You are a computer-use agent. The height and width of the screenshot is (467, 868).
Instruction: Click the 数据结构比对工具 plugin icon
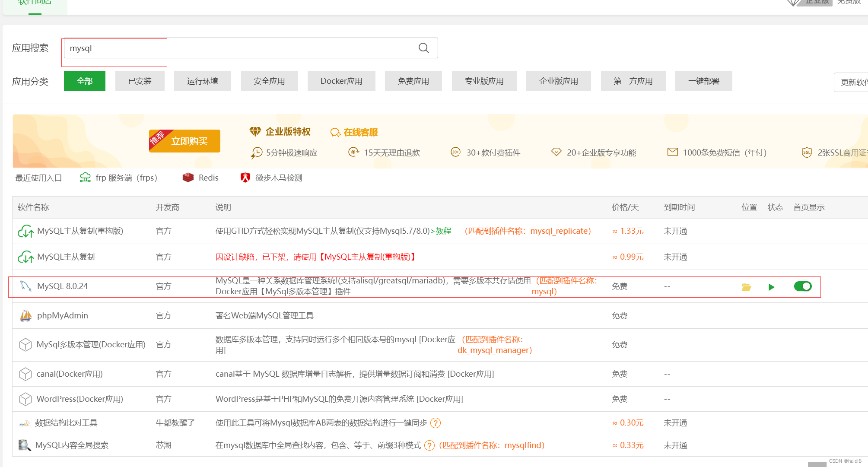click(x=25, y=423)
